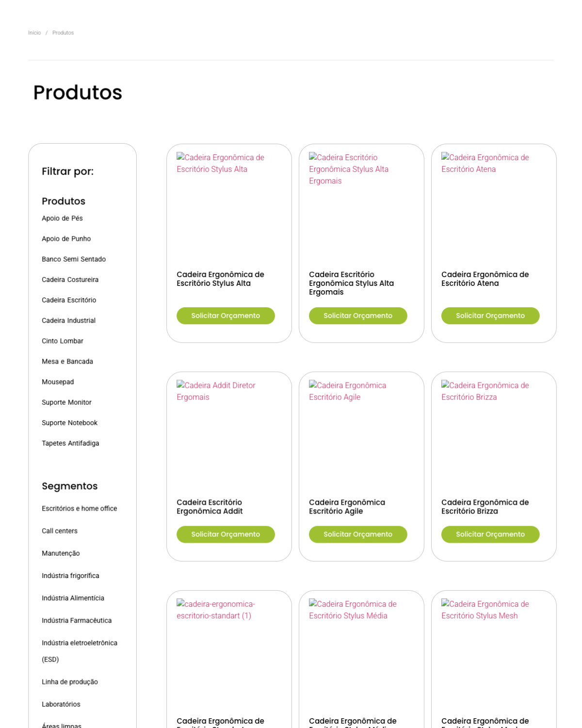Select Cadeira Escritório filter
The height and width of the screenshot is (728, 582).
[x=69, y=300]
